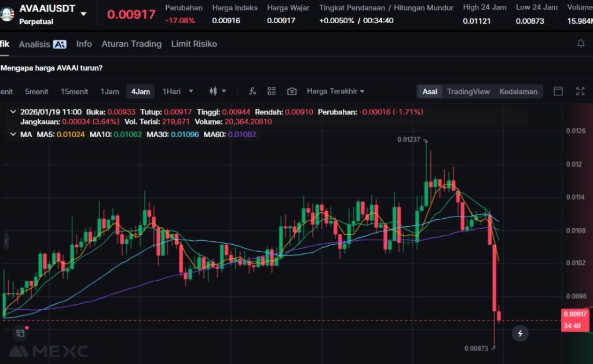Open the AVAAIUSDT pair selector dropdown
This screenshot has height=364, width=593.
coord(83,13)
